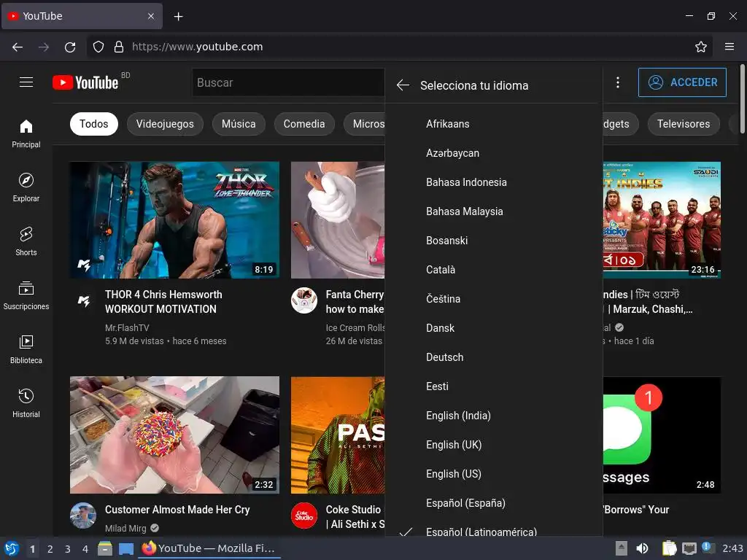Go to Principal home icon

[26, 126]
